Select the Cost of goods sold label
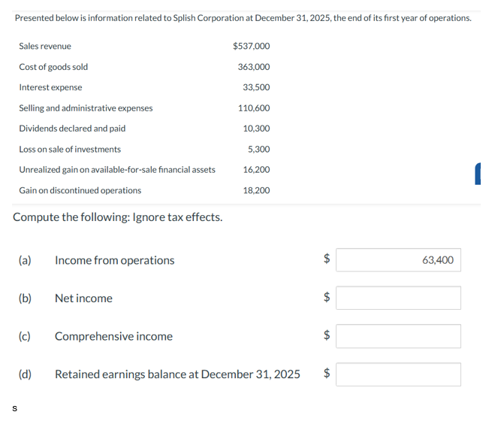Viewport: 504px width, 421px height. click(x=53, y=67)
